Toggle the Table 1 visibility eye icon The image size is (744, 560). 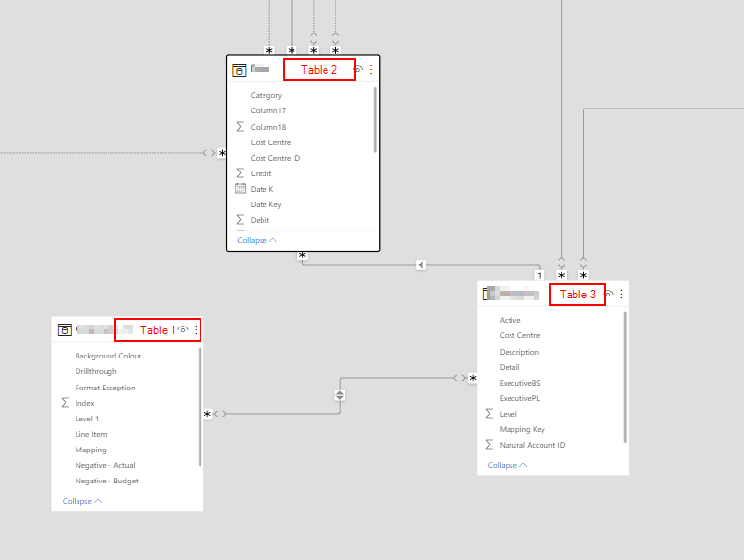(183, 329)
